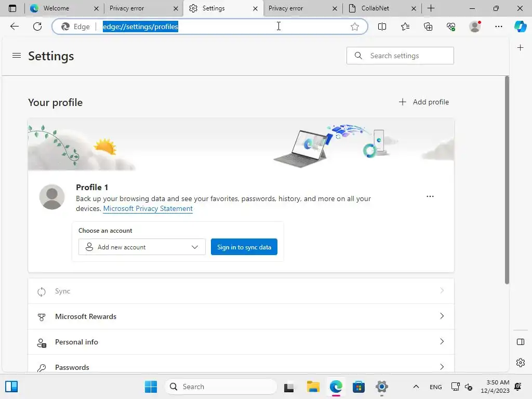Open the muted volume icon in tray
The height and width of the screenshot is (399, 532).
click(469, 387)
